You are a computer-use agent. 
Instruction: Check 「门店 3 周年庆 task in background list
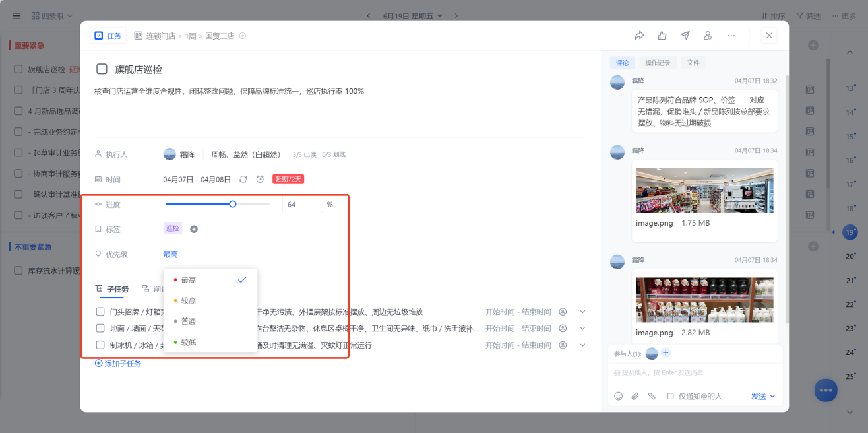click(x=18, y=90)
